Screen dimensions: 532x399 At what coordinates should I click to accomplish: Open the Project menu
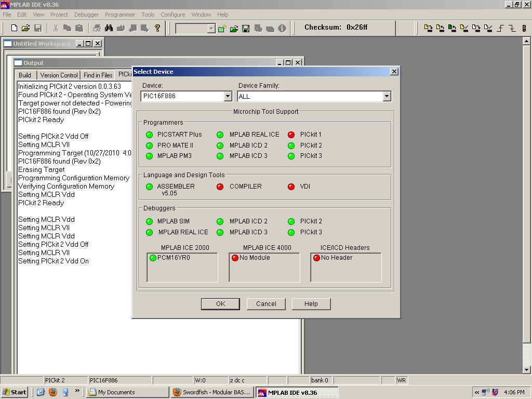(x=59, y=15)
